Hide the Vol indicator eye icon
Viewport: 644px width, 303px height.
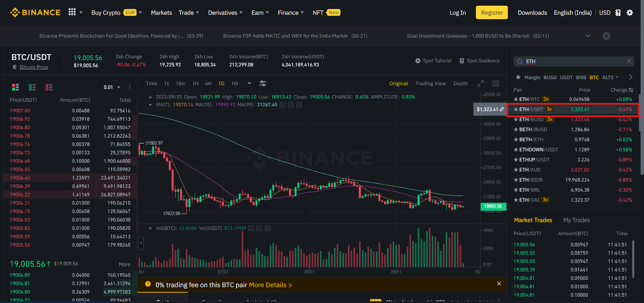[x=251, y=228]
